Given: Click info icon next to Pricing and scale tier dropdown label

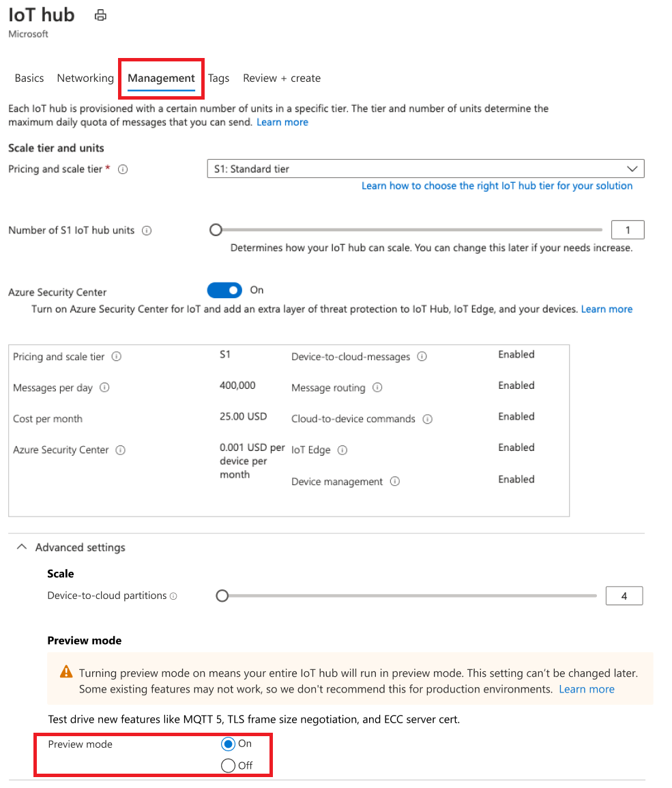Looking at the screenshot, I should point(123,169).
